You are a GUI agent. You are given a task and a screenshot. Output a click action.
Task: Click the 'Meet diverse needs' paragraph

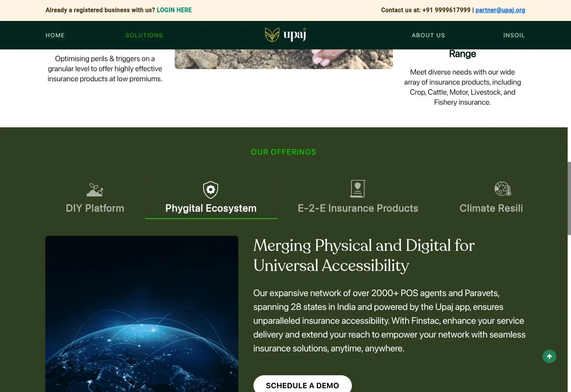click(x=462, y=87)
